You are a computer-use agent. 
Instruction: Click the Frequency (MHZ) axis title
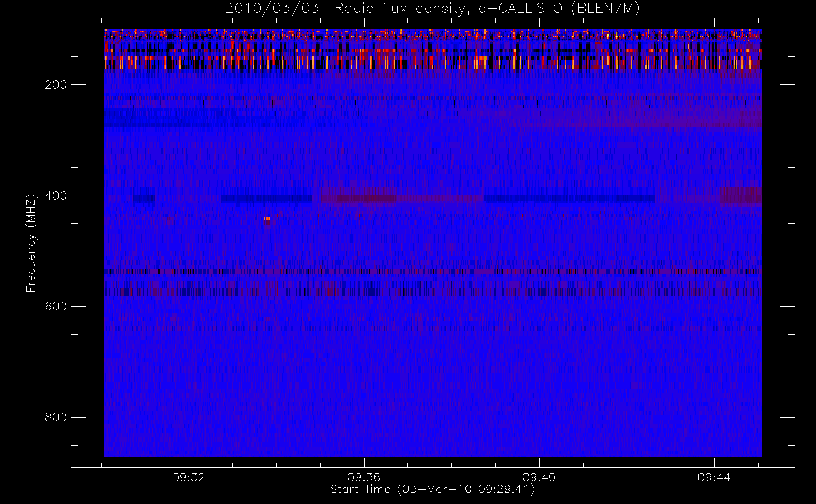tap(31, 243)
